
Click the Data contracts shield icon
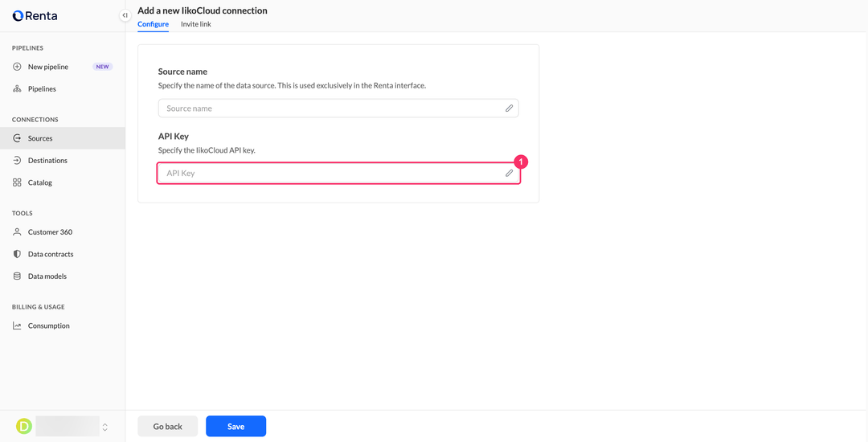pyautogui.click(x=17, y=255)
